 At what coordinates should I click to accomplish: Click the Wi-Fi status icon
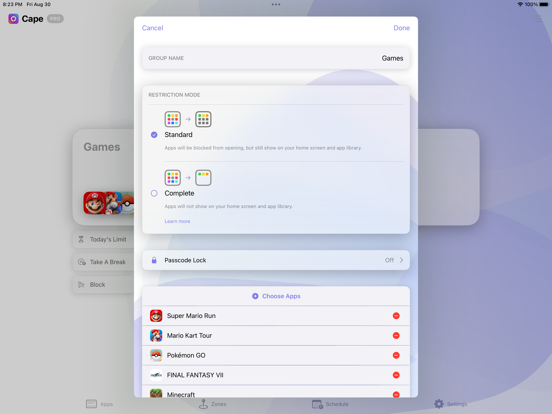tap(520, 4)
